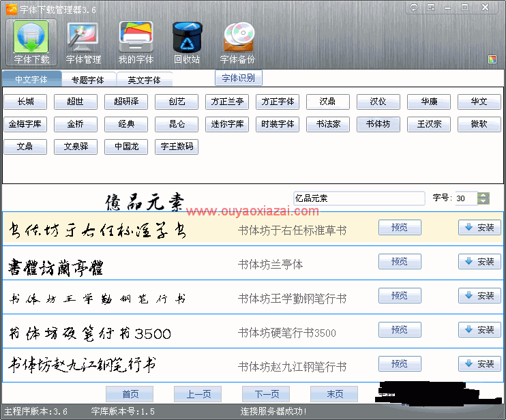Select the 微软 font category
Screen dimensions: 506x420
(x=479, y=124)
